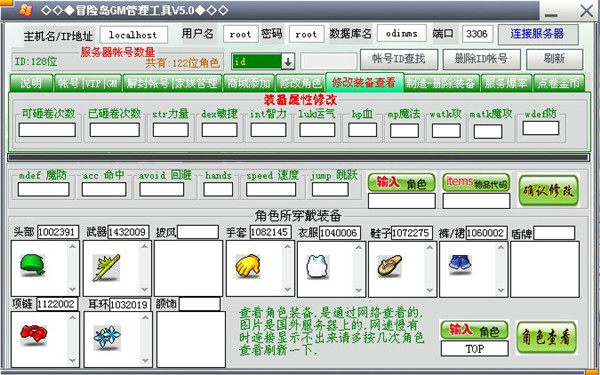Click the 用户名 username field

[x=241, y=34]
